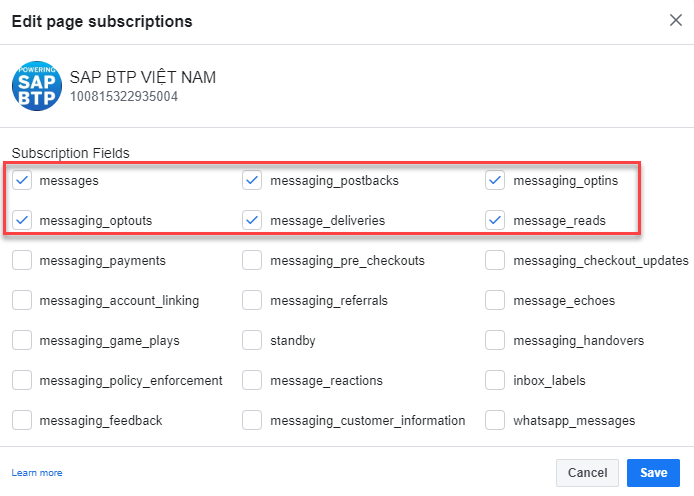This screenshot has height=496, width=694.
Task: Check the messaging_account_linking checkbox
Action: click(x=22, y=301)
